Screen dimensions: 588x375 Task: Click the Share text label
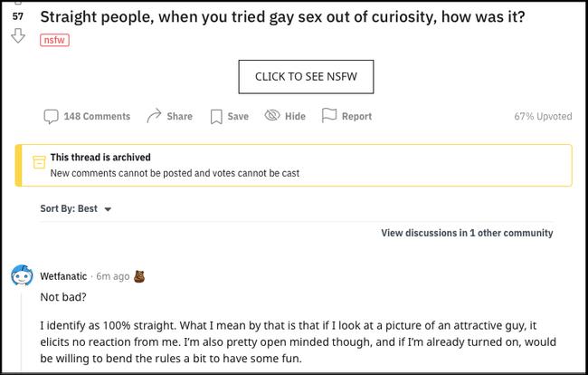click(179, 116)
